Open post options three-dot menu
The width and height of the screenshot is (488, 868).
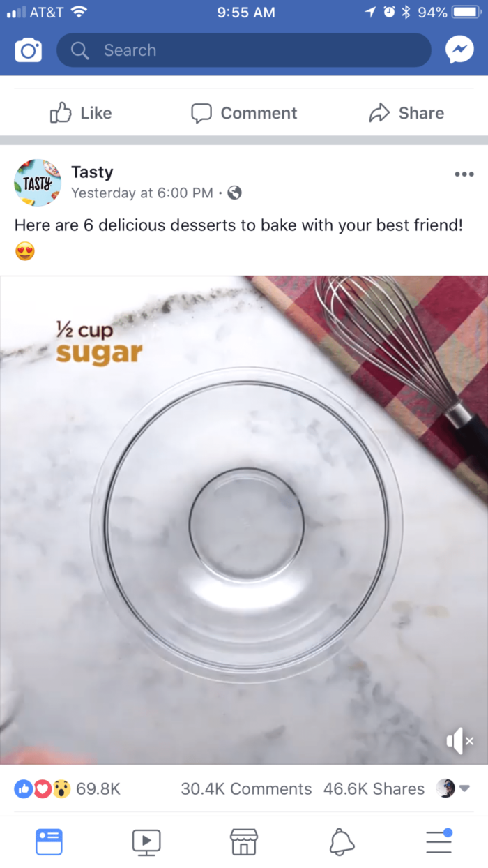(464, 174)
